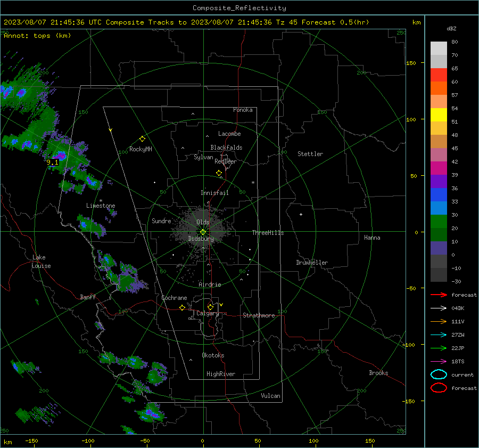Click the red 65 dBZ legend swatch

[x=439, y=75]
